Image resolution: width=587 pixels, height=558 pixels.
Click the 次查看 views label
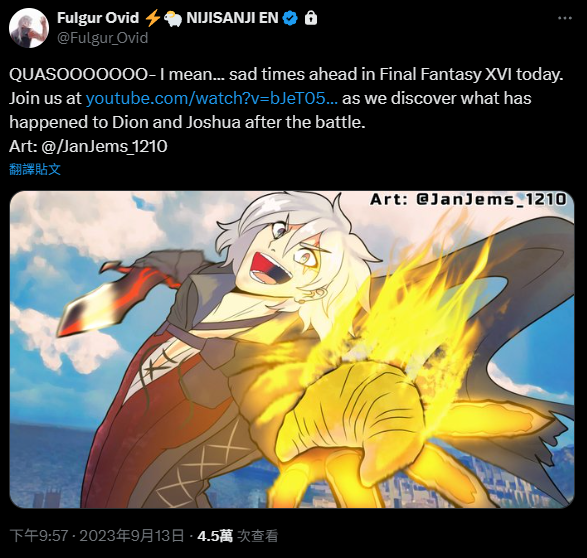[258, 536]
